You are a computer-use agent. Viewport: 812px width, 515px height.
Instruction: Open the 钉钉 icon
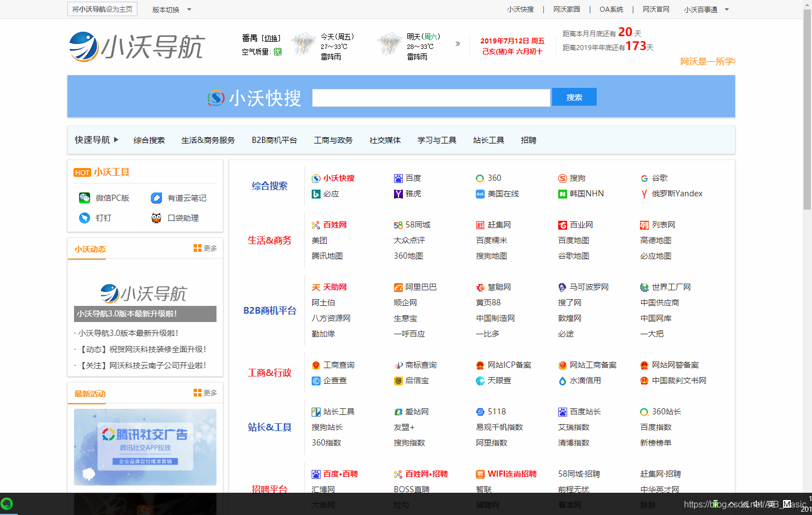pos(85,218)
